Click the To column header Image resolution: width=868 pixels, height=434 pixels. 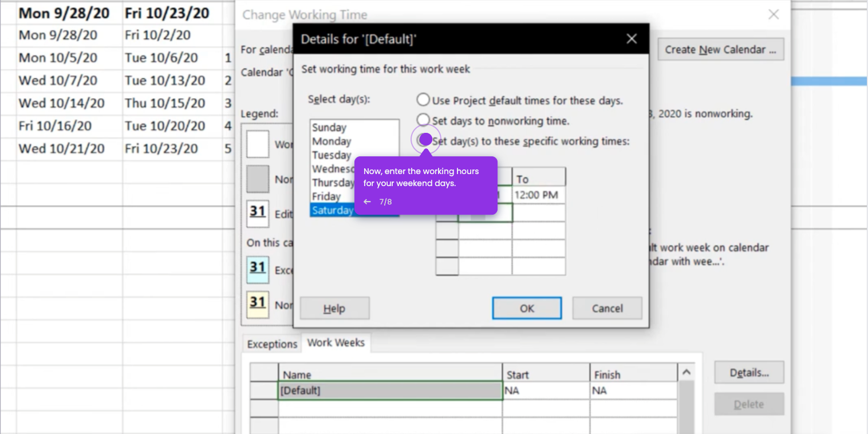(539, 177)
